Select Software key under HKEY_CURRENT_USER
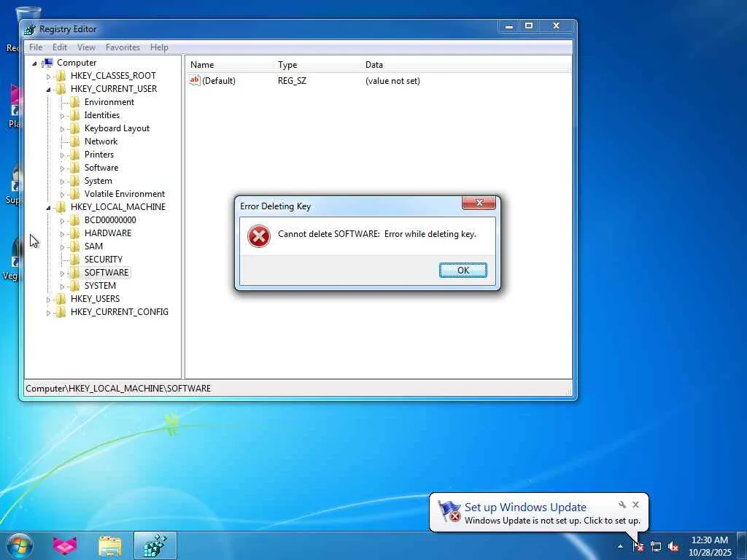This screenshot has height=560, width=747. (x=101, y=168)
